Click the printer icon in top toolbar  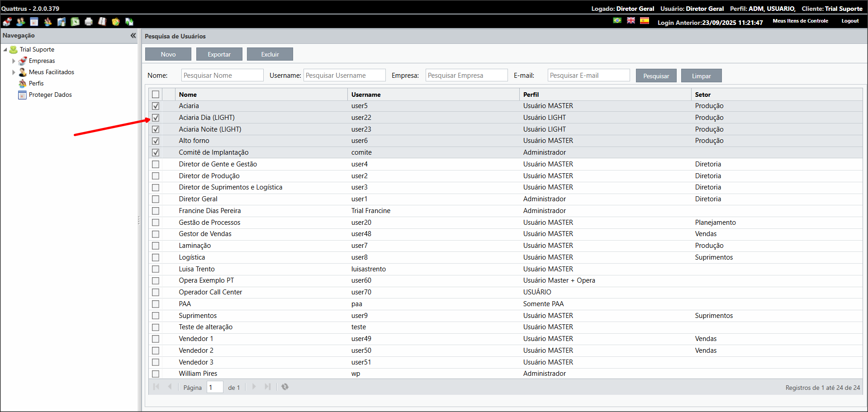tap(89, 22)
